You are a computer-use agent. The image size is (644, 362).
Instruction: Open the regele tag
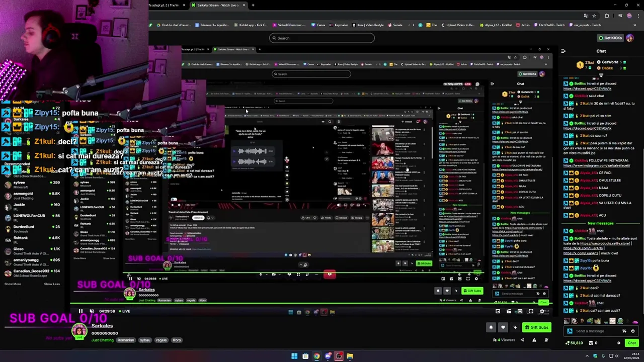161,340
